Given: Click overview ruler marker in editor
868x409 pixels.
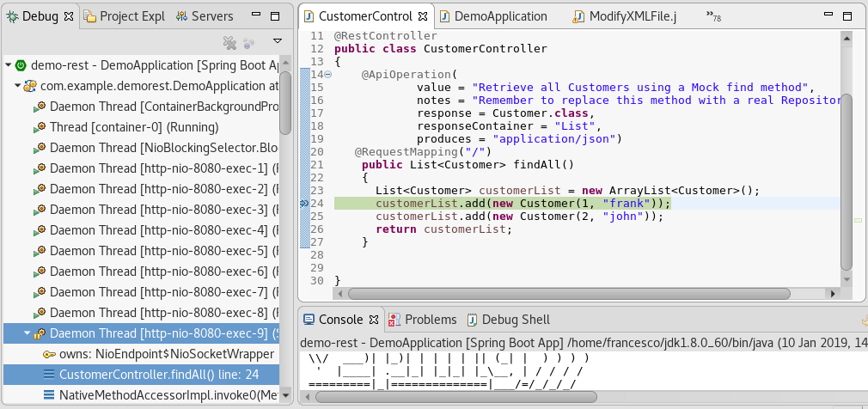Looking at the screenshot, I should tap(858, 220).
